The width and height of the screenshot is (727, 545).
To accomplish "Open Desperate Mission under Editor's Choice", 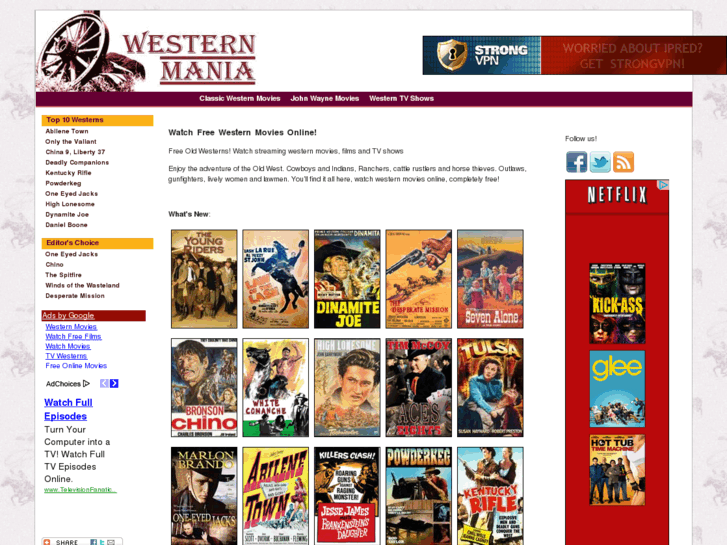I will (75, 295).
